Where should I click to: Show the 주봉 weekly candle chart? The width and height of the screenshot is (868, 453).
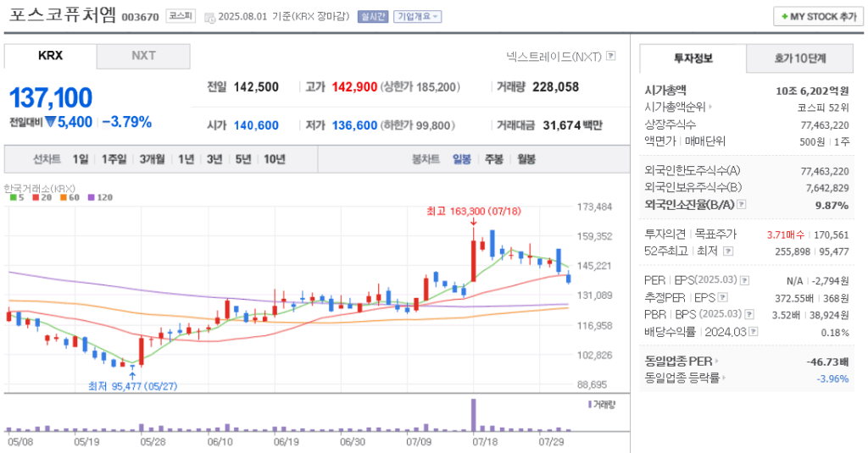coord(494,159)
